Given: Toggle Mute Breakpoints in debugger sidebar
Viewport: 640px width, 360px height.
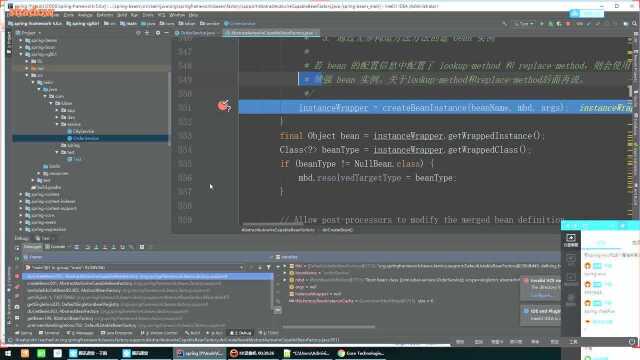Looking at the screenshot, I should [x=17, y=297].
